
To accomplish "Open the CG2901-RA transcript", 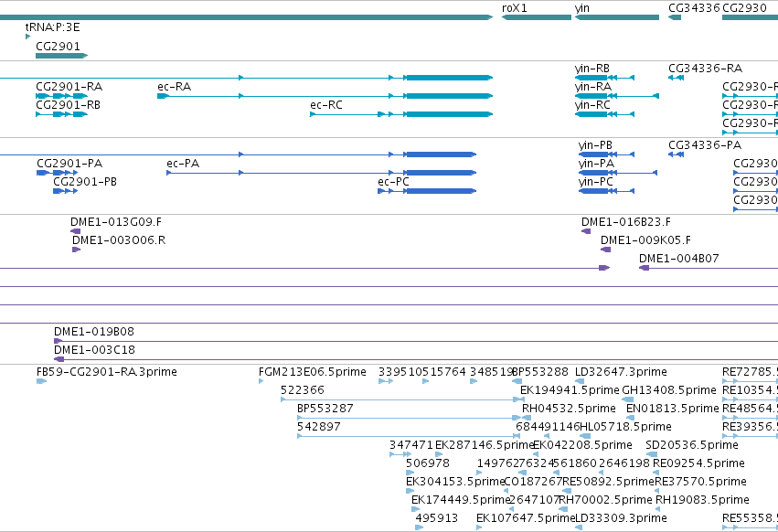I will [x=61, y=96].
